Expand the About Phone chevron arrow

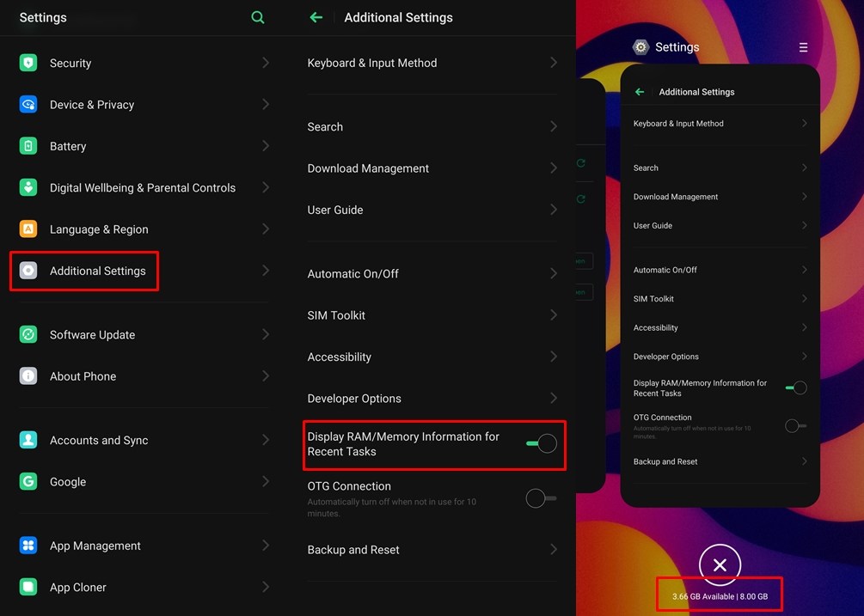[x=266, y=376]
